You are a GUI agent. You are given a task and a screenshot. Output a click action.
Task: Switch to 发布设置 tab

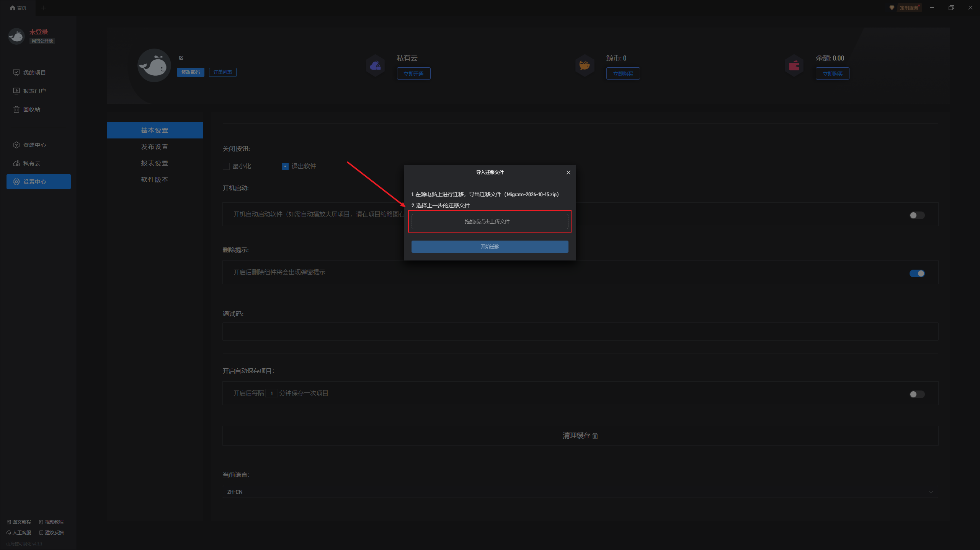tap(155, 147)
